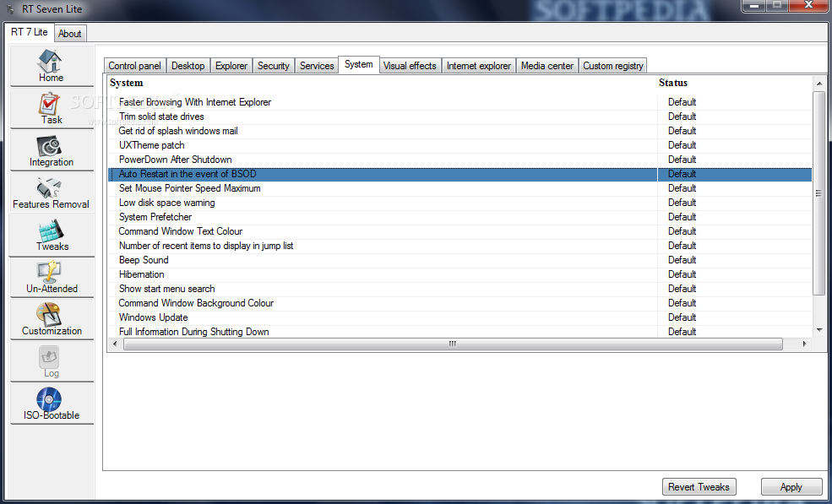Minimize the RT Seven Lite window
The height and width of the screenshot is (504, 832).
754,5
